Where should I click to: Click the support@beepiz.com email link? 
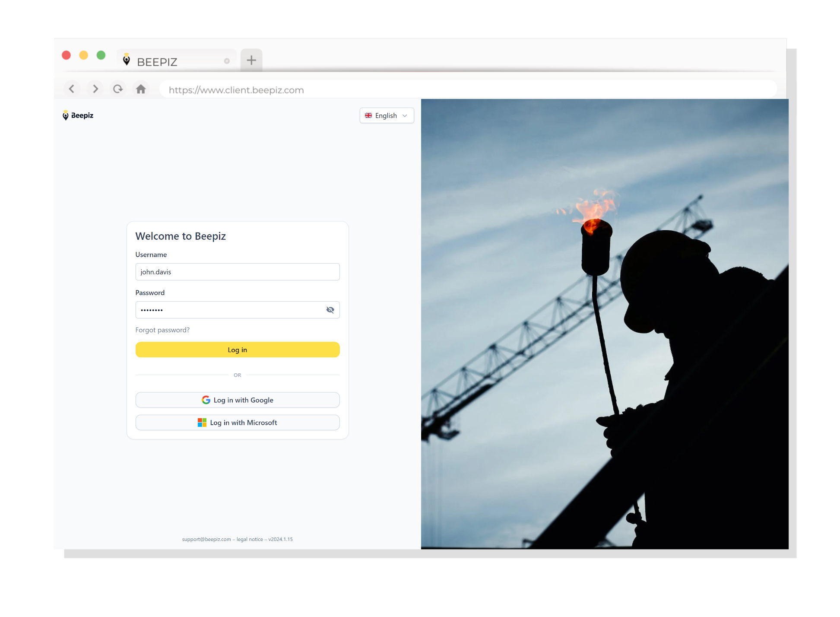(x=206, y=539)
